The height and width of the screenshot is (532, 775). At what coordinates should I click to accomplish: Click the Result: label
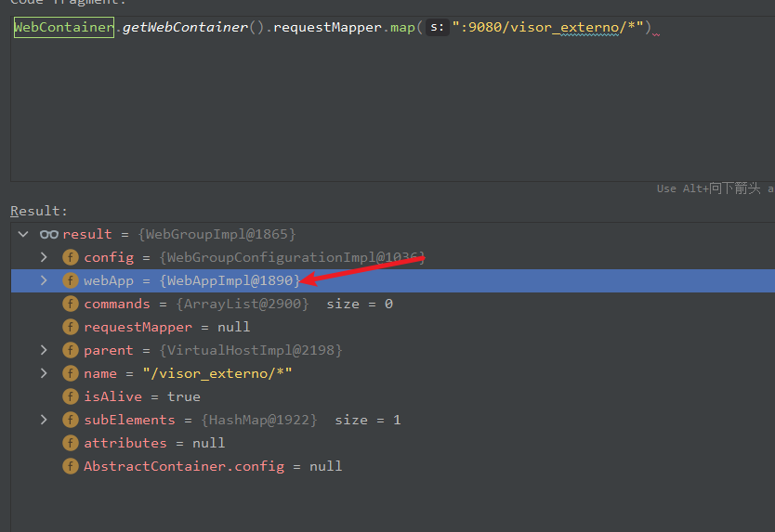[38, 211]
